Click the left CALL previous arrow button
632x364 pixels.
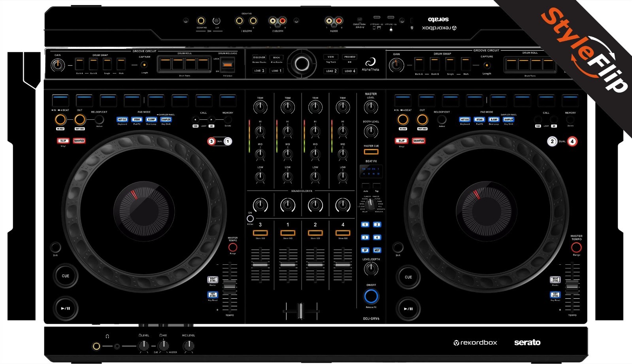pyautogui.click(x=195, y=119)
